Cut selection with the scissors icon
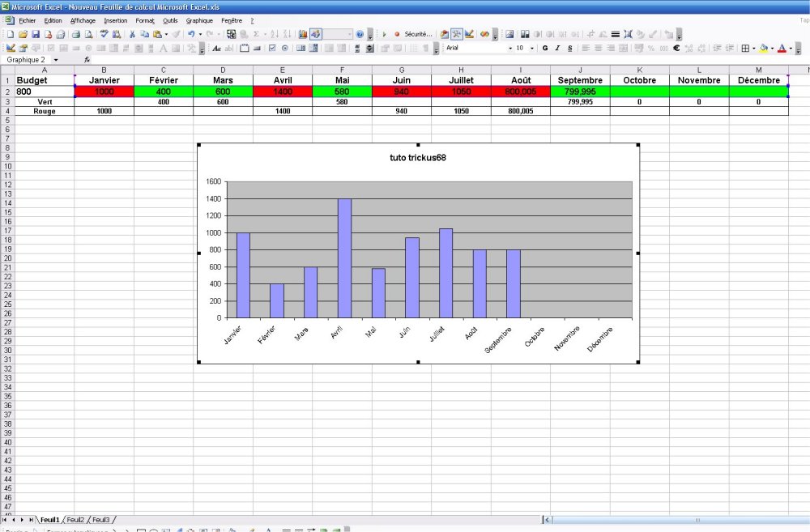The height and width of the screenshot is (532, 810). click(132, 35)
